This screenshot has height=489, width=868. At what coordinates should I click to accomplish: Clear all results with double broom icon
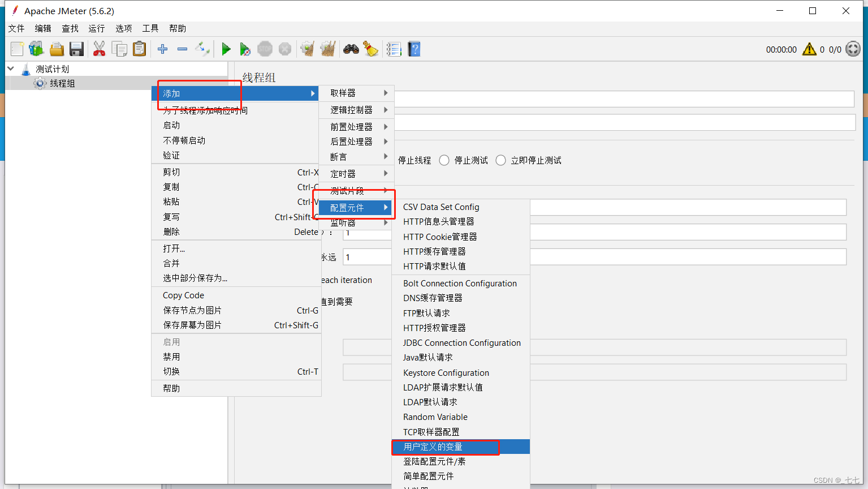click(x=328, y=49)
